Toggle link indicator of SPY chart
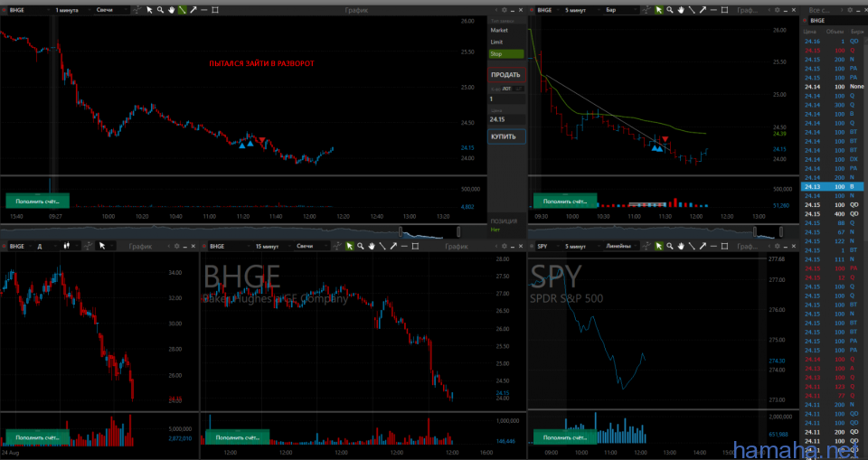This screenshot has height=460, width=868. point(533,246)
